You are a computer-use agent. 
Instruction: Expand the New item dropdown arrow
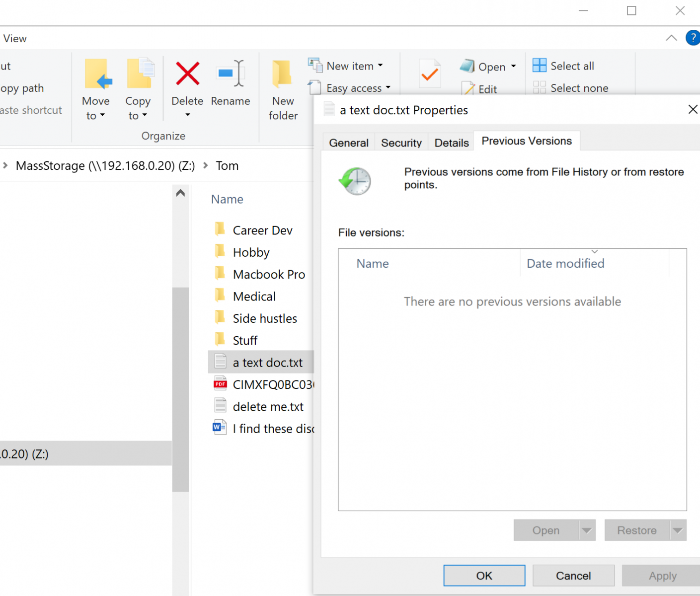[381, 66]
